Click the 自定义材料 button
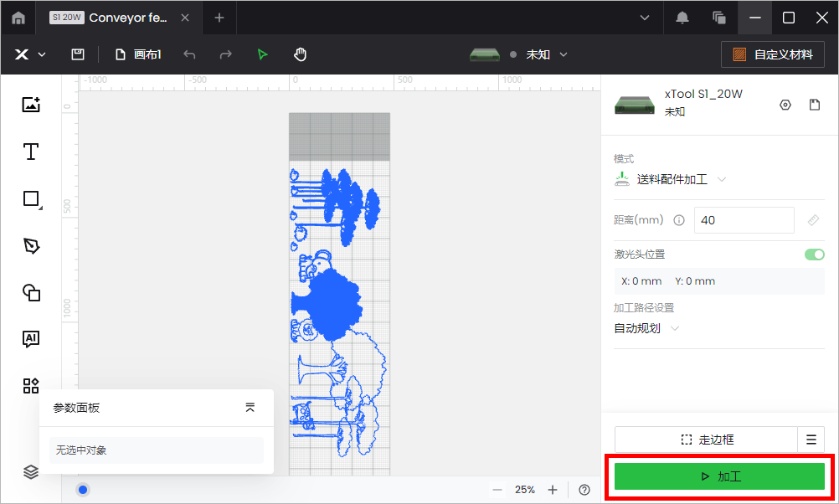Screen dimensions: 839x504 pos(773,54)
